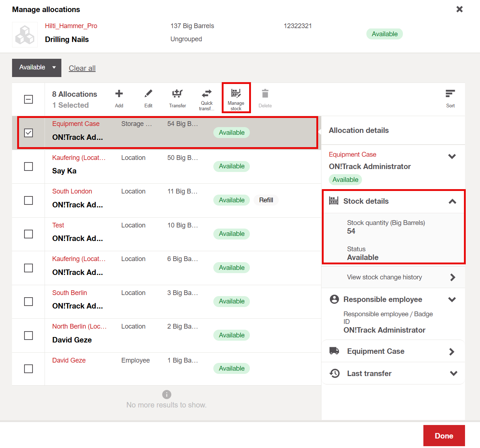Open Manage stock in the toolbar

[236, 93]
